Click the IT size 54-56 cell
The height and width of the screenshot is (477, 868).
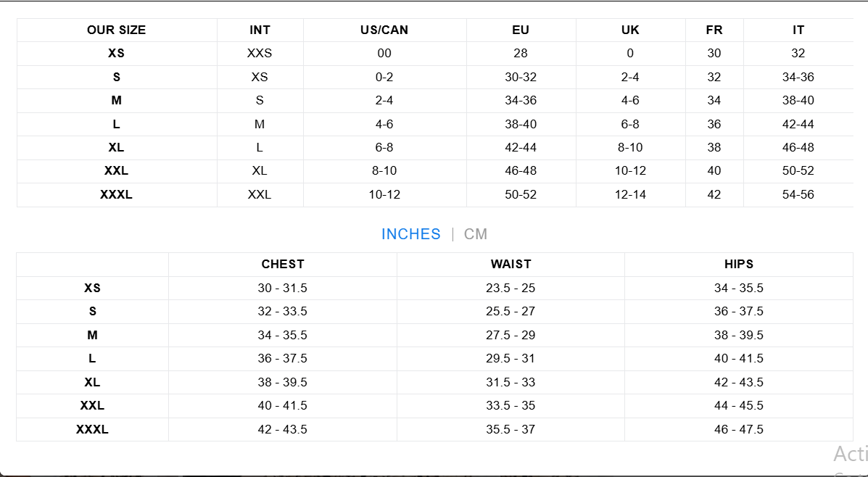point(798,194)
